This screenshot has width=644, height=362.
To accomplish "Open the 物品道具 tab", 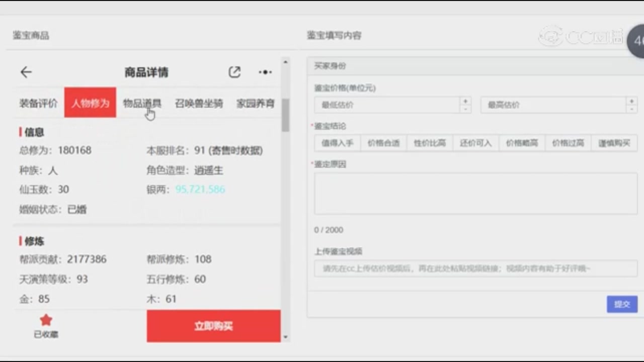I will click(142, 104).
